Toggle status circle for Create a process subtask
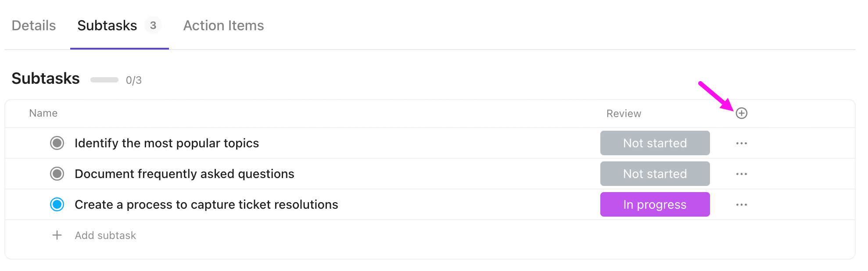The height and width of the screenshot is (271, 868). [57, 205]
